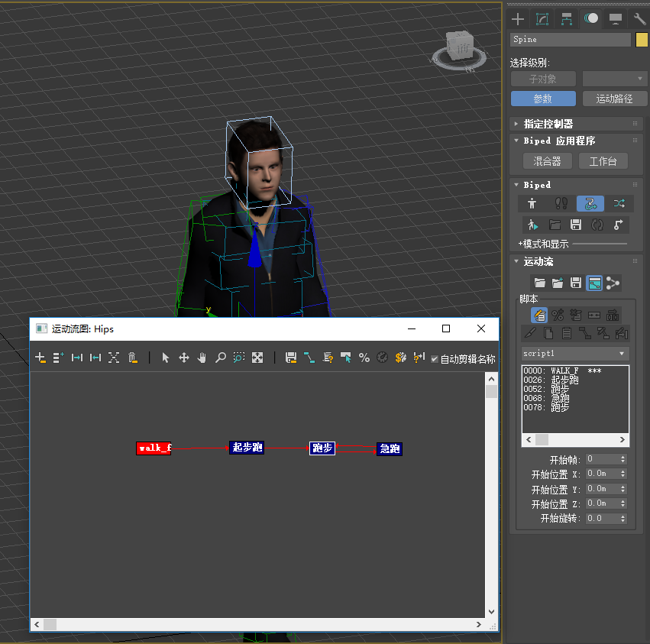Toggle Biped Mixer Mode
This screenshot has height=644, width=650.
point(619,204)
